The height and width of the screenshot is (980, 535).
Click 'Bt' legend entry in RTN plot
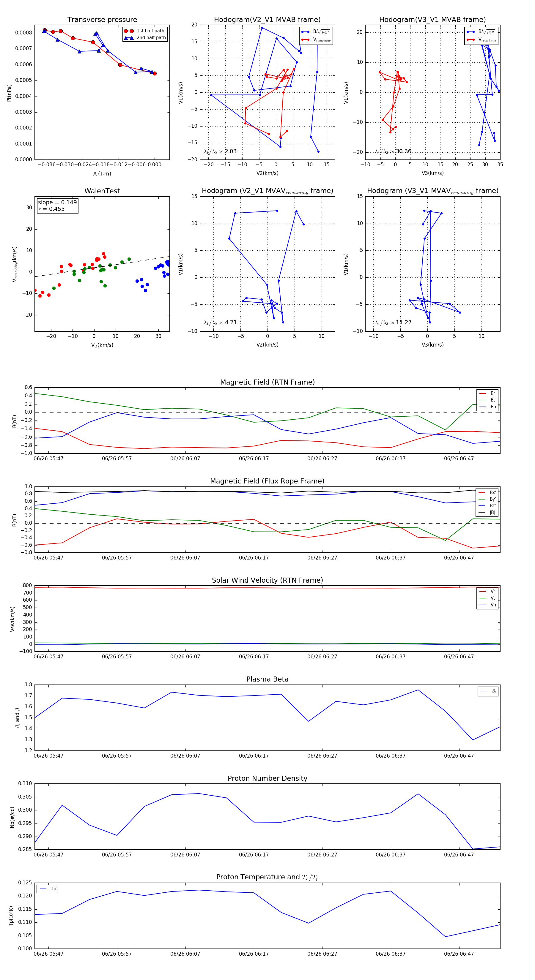(488, 400)
